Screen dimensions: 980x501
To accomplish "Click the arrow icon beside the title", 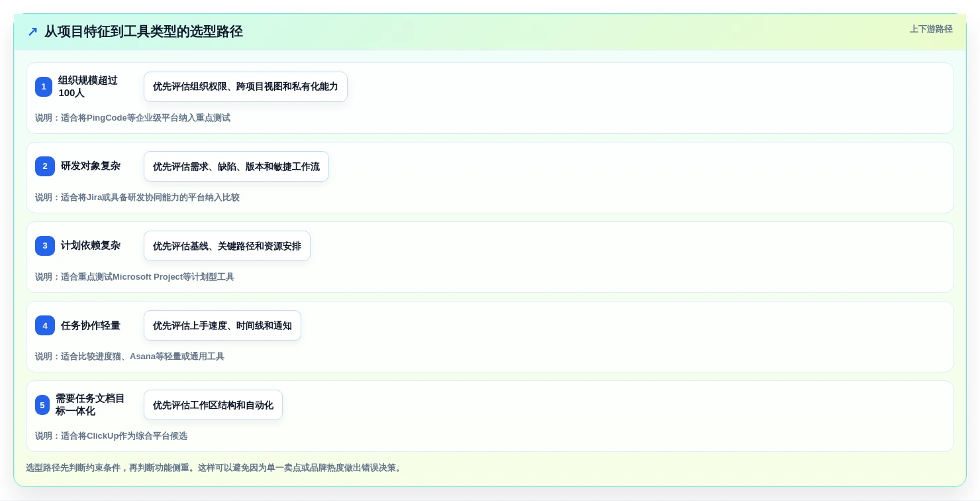I will point(32,32).
